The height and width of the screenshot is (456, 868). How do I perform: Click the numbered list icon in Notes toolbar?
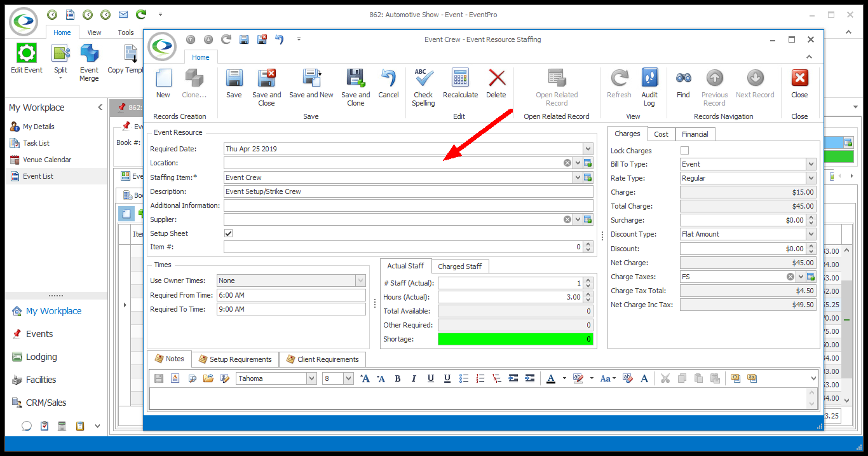tap(480, 378)
